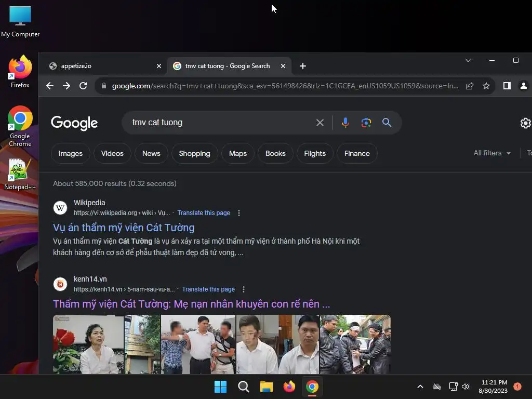Screen dimensions: 532x399
Task: Click the kenh14.vn site favicon
Action: [x=60, y=284]
